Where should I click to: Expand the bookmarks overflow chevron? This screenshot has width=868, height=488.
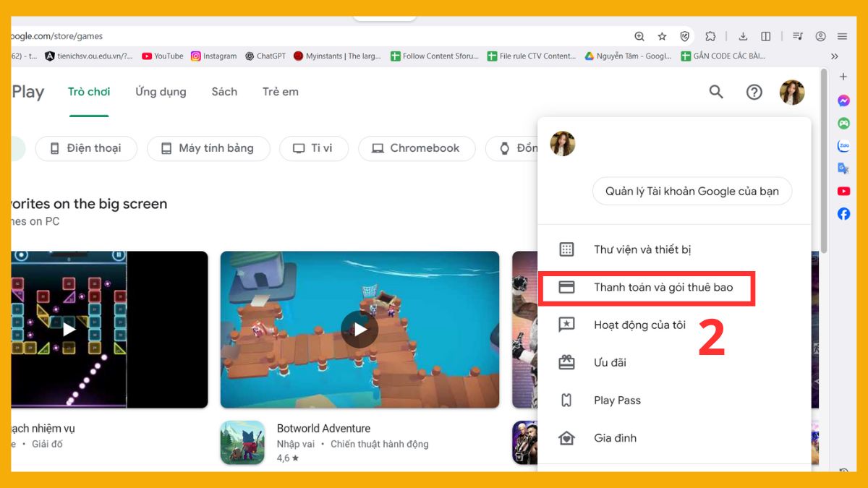(834, 56)
